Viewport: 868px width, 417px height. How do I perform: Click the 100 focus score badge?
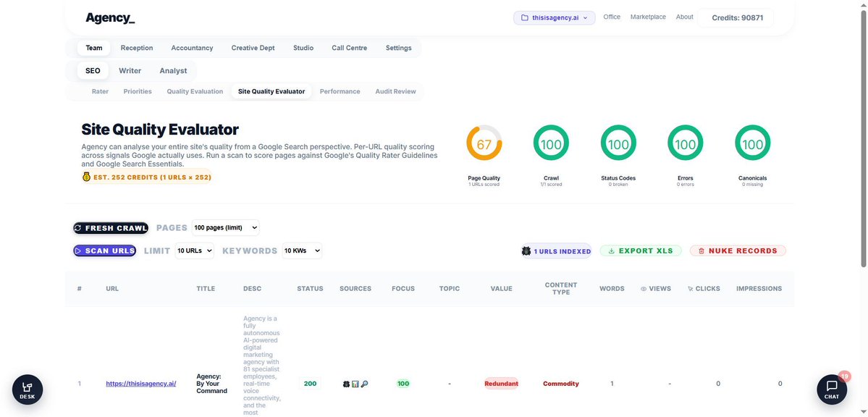403,384
